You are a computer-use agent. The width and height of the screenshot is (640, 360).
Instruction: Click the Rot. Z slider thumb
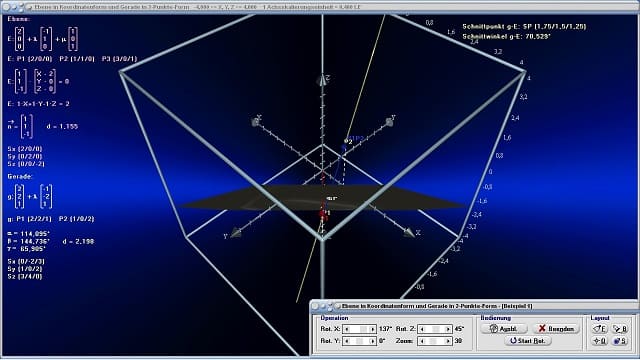pos(436,329)
